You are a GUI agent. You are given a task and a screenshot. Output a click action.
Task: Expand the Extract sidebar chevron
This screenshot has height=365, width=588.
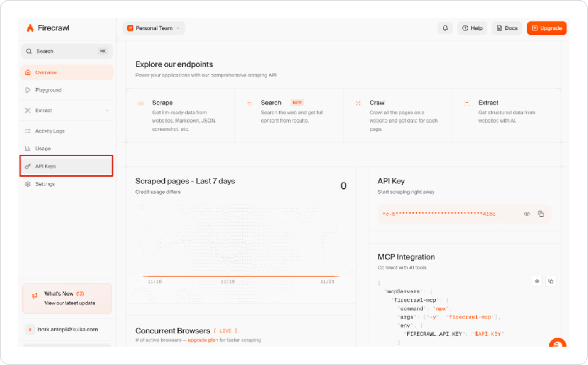[107, 111]
